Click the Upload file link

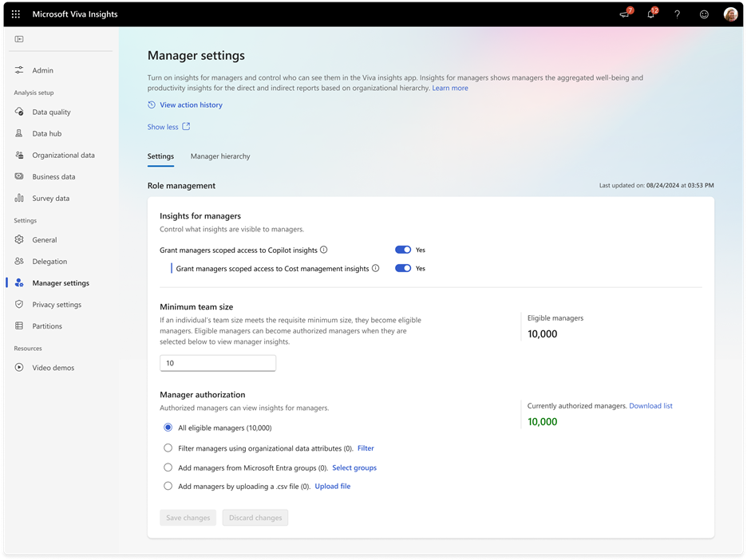coord(333,486)
